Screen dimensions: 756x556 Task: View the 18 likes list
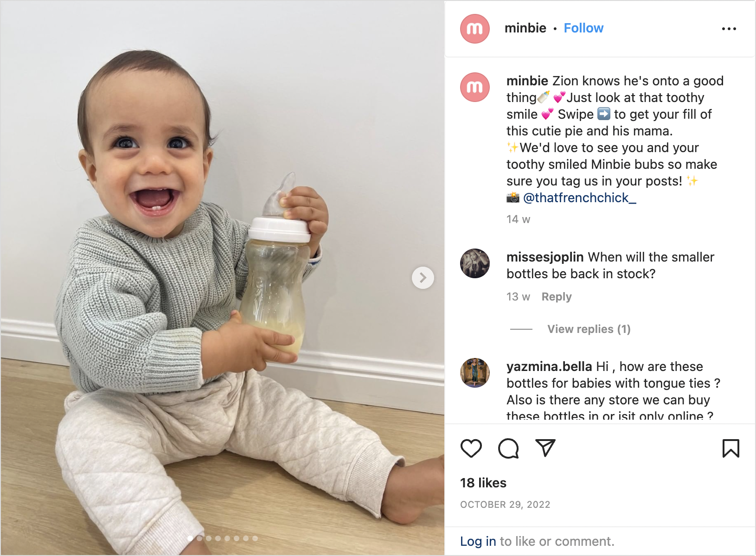click(x=483, y=483)
